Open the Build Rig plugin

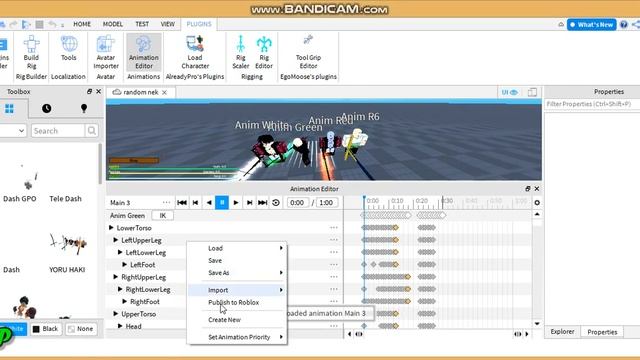click(x=31, y=52)
